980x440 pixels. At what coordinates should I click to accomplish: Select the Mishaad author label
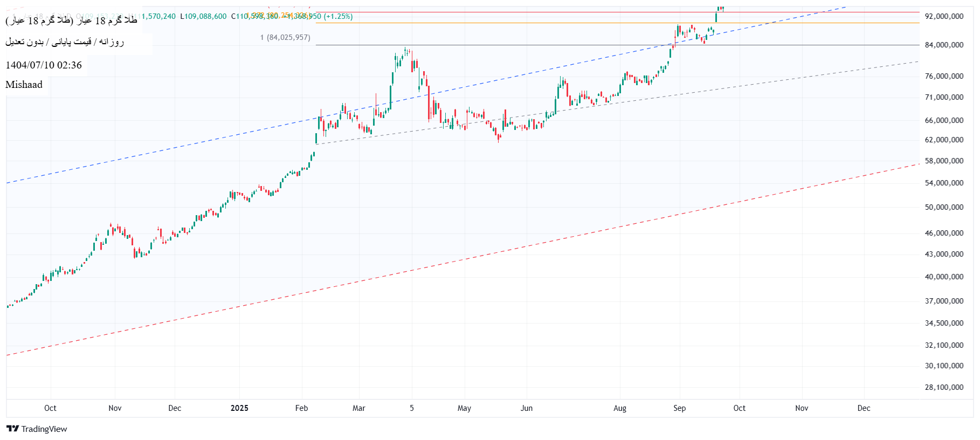[24, 85]
